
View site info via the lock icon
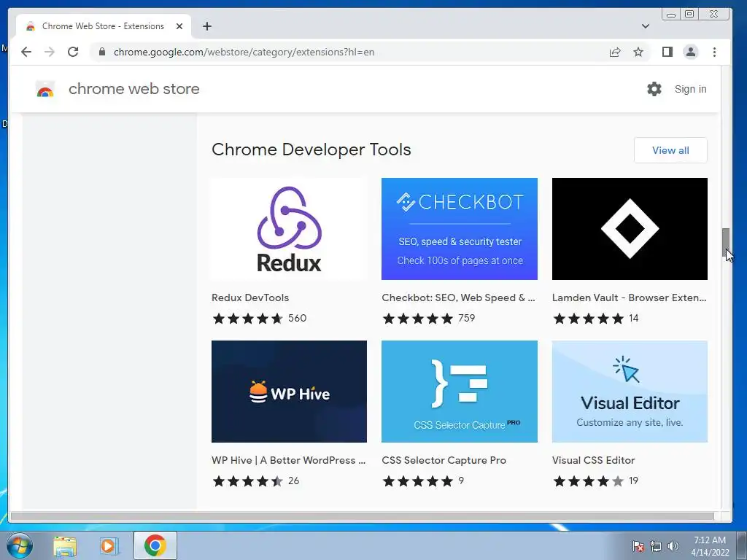point(102,52)
